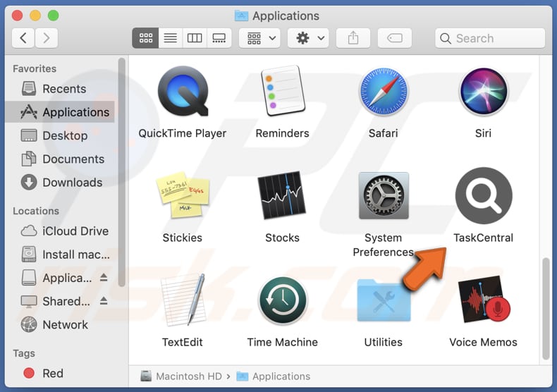Switch to column view
This screenshot has height=392, width=557.
(x=195, y=38)
